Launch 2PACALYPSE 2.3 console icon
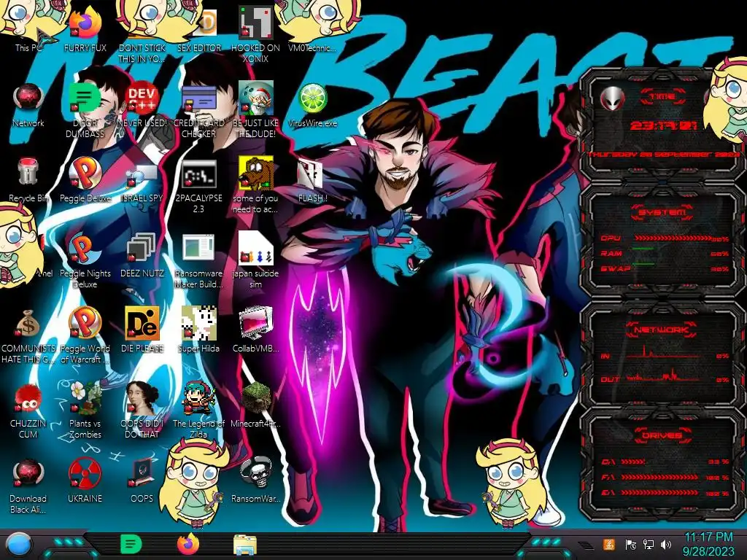The image size is (747, 560). coord(198,186)
